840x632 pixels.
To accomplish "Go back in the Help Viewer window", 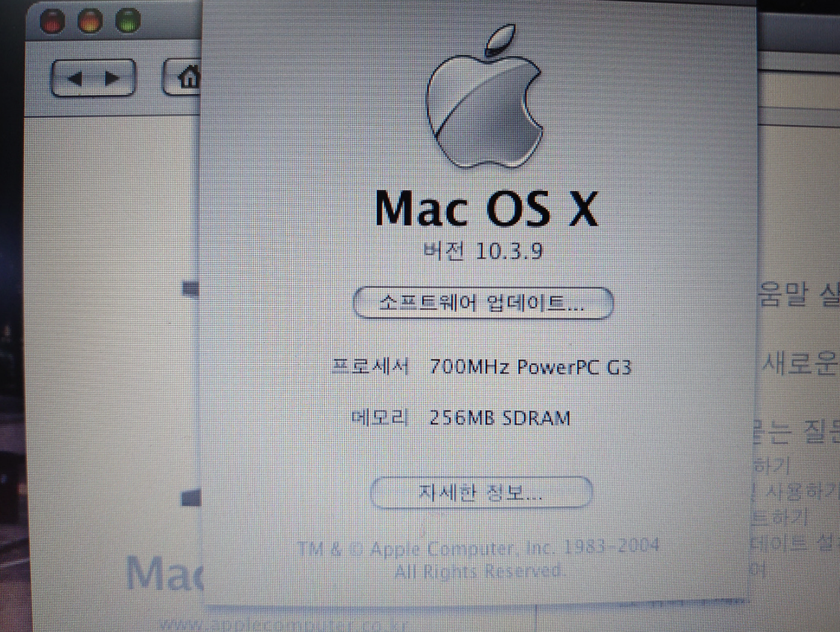I will click(x=75, y=78).
